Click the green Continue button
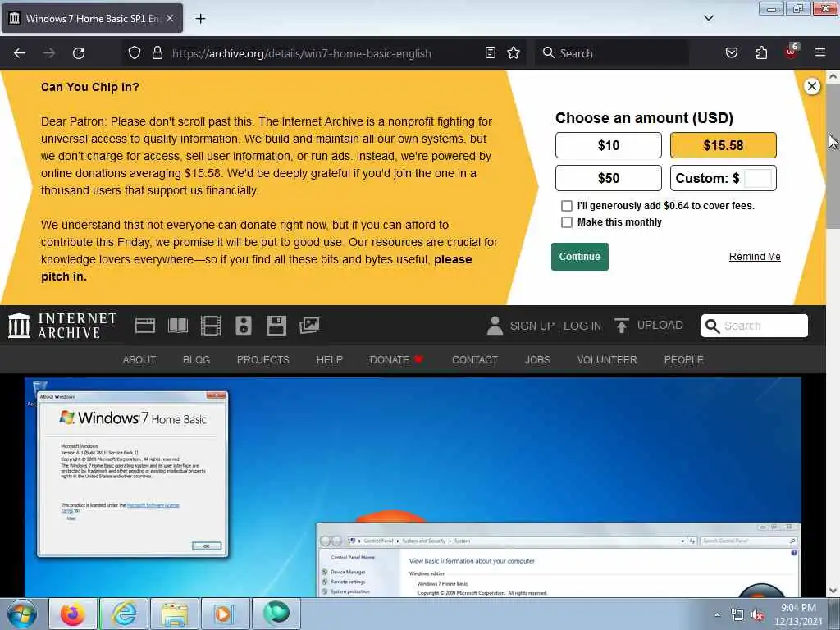 click(580, 257)
